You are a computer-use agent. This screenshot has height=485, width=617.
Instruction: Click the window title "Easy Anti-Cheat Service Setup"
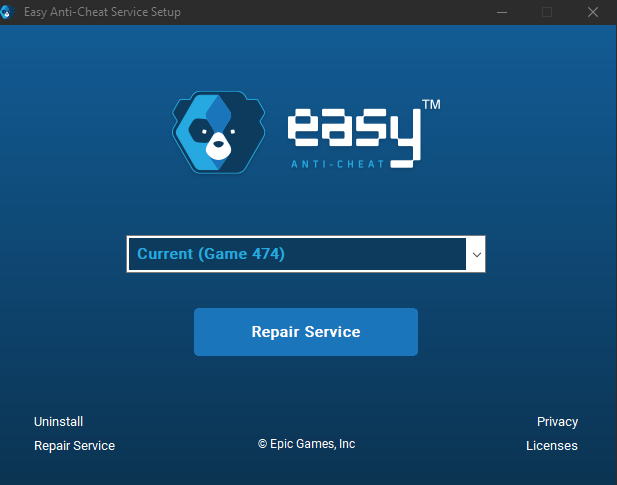coord(103,12)
